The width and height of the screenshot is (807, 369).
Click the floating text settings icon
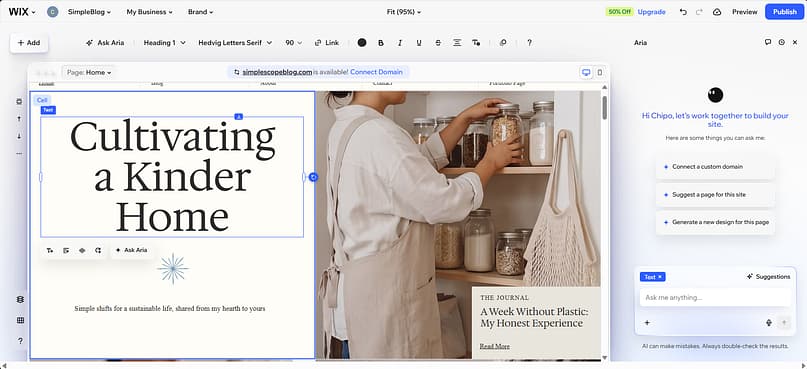click(50, 250)
